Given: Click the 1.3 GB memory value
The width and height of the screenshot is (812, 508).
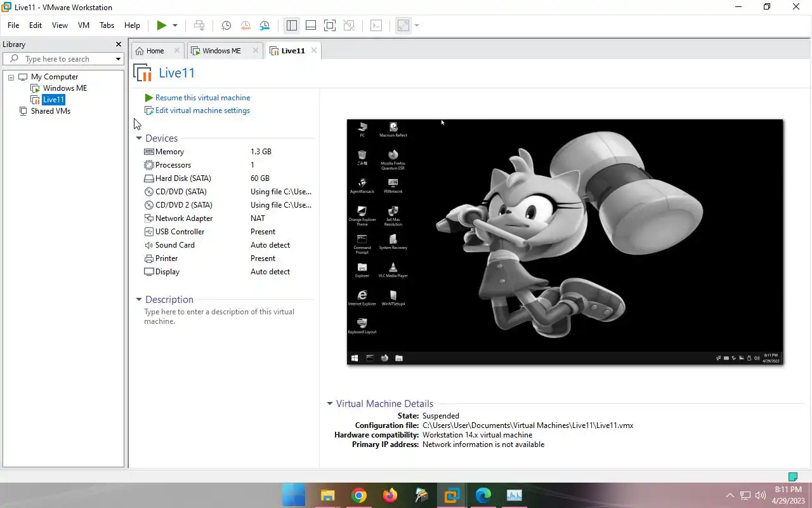Looking at the screenshot, I should click(x=261, y=152).
